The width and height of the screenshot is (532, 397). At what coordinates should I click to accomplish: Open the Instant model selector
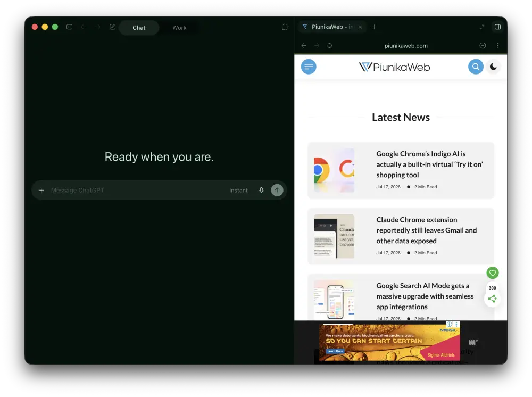pyautogui.click(x=238, y=191)
